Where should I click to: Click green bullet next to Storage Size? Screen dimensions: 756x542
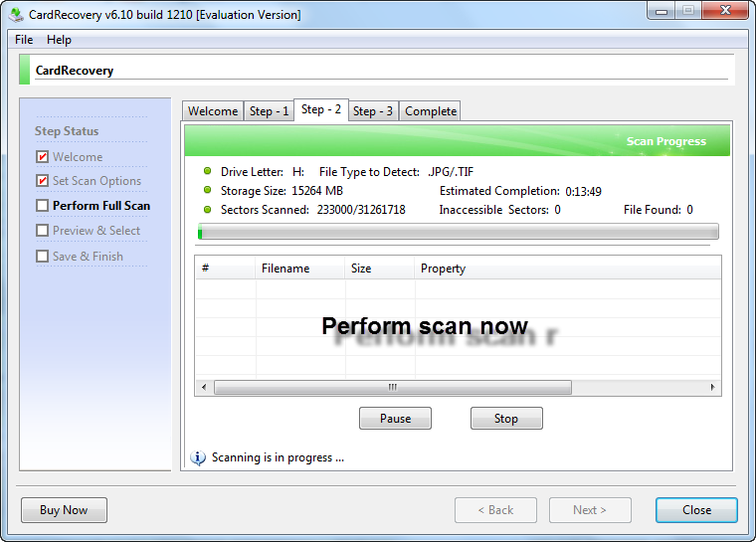(207, 190)
